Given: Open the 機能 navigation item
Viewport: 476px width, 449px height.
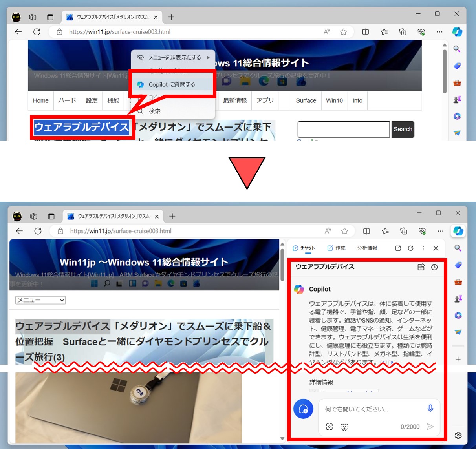Looking at the screenshot, I should pyautogui.click(x=113, y=100).
